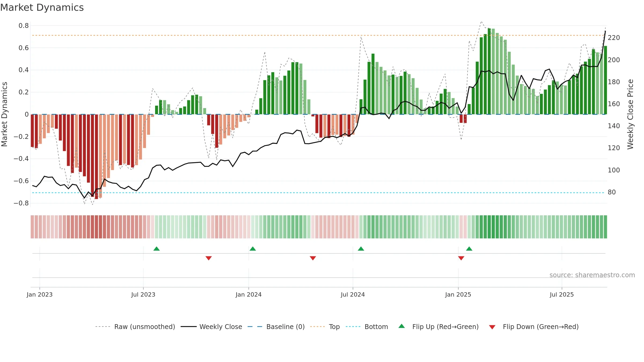The image size is (644, 362).
Task: Click the red flip-down triangle near Jan 2025
Action: [x=461, y=258]
